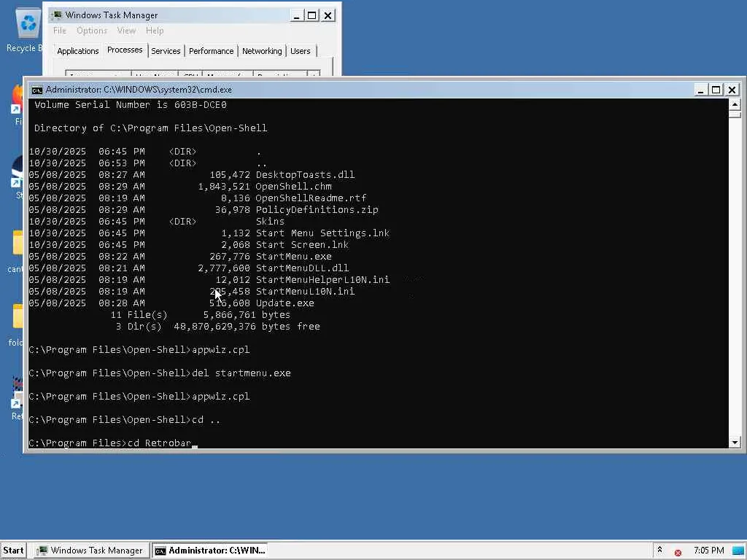Viewport: 747px width, 560px height.
Task: Click StartMenuL10N.ini in the listing
Action: [x=305, y=292]
